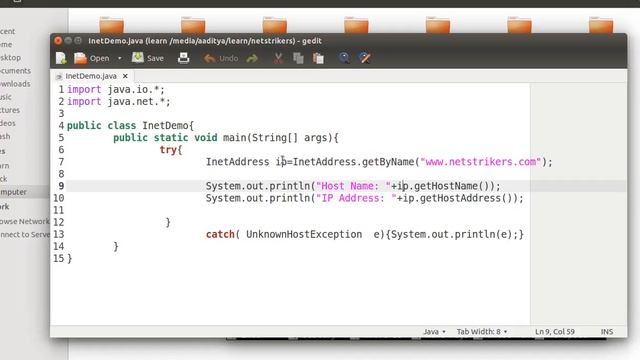Screen dimensions: 640x360
Task: Open Desktop in Files sidebar
Action: point(10,58)
